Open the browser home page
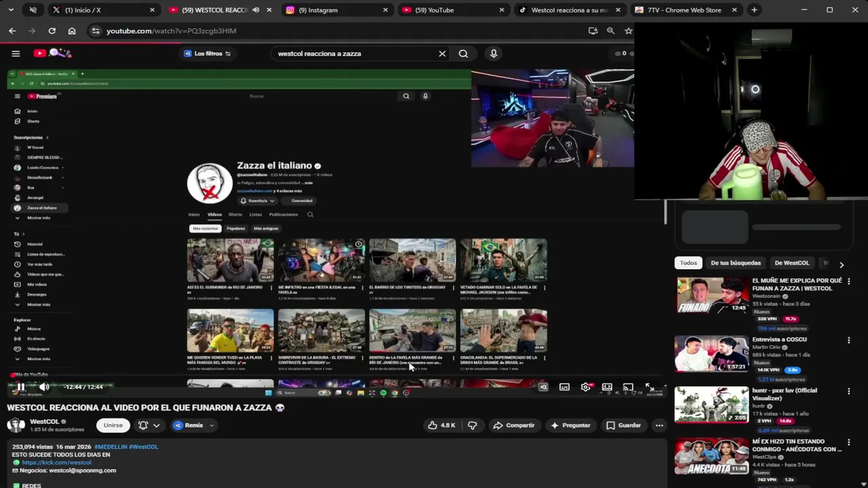Screen dimensions: 868x488 (72, 30)
